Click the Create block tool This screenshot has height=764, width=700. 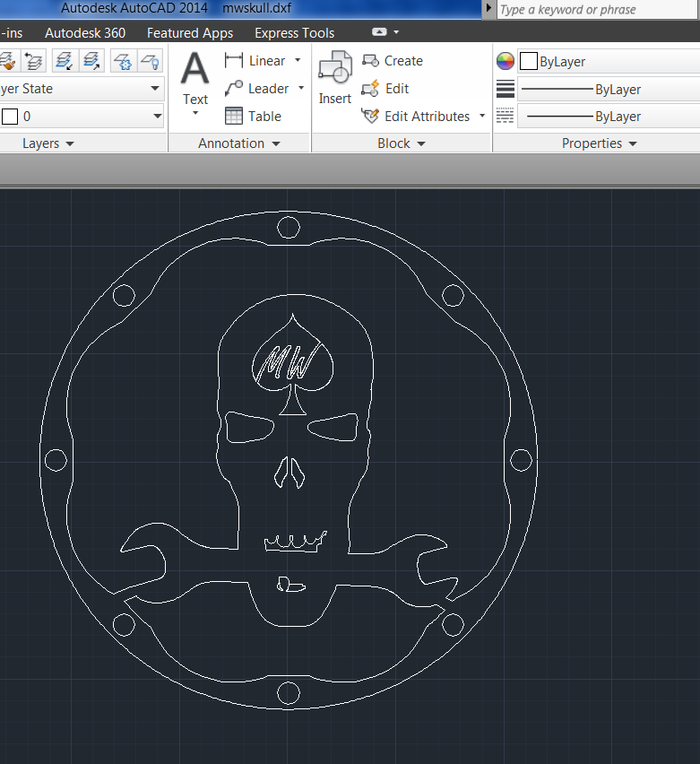[x=393, y=61]
